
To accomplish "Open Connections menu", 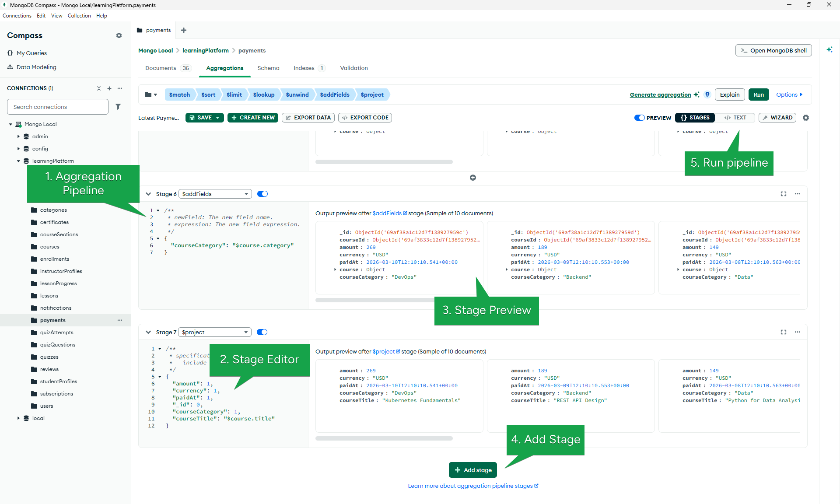I will click(17, 16).
